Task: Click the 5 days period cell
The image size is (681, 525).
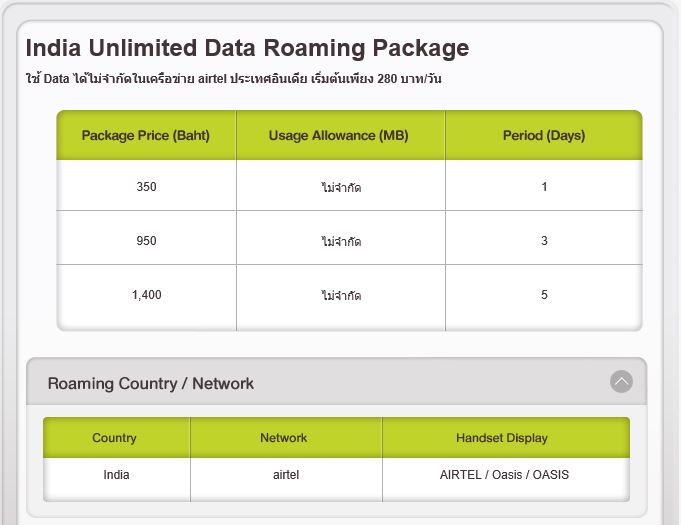Action: [x=543, y=295]
